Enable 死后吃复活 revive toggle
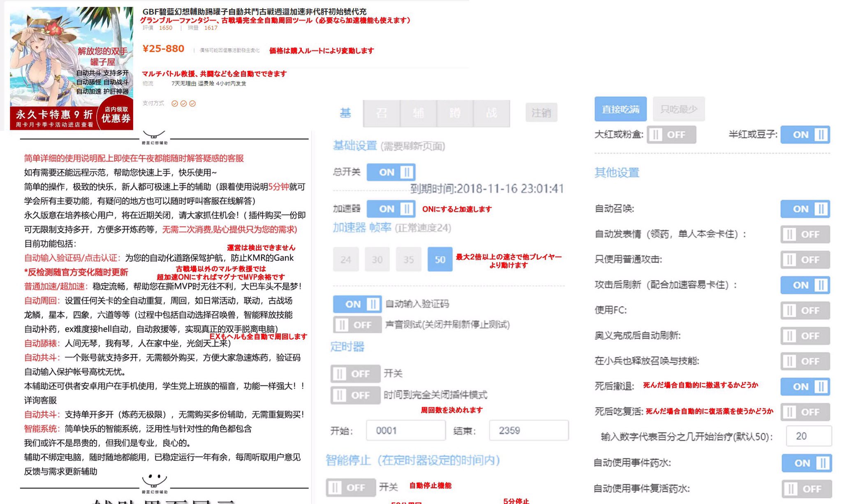This screenshot has width=842, height=504. click(x=805, y=412)
